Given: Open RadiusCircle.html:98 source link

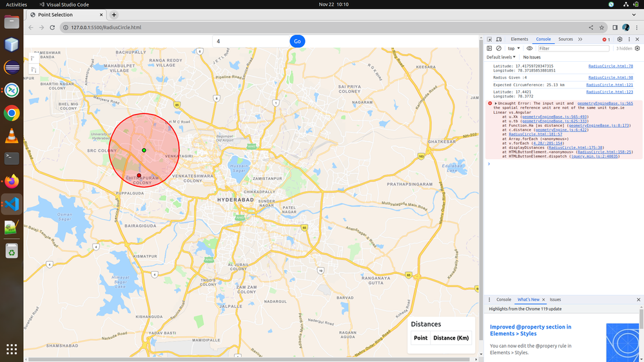Looking at the screenshot, I should point(610,77).
